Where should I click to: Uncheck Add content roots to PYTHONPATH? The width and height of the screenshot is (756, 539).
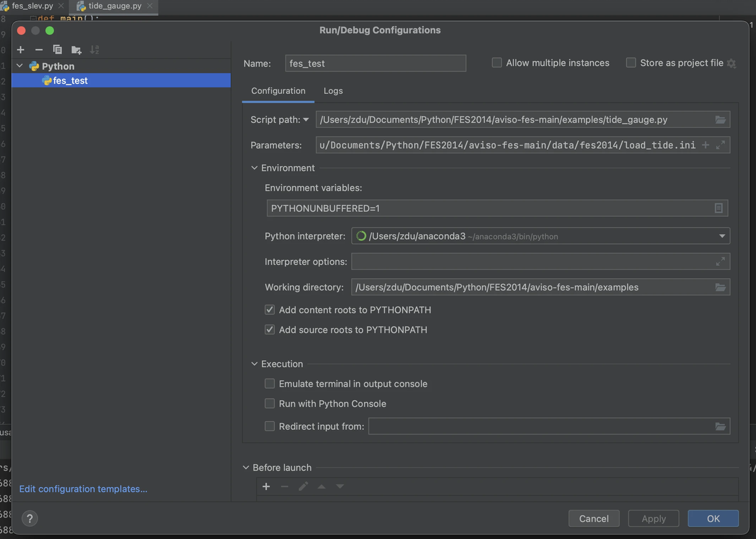[270, 310]
